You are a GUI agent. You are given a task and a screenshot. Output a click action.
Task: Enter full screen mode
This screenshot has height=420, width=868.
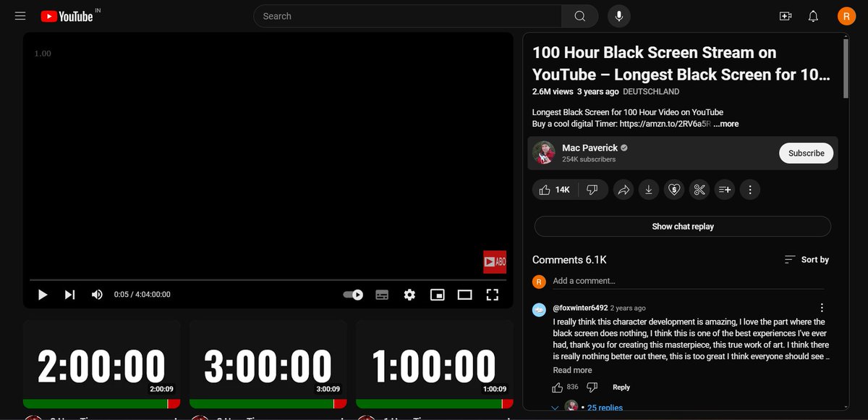point(493,295)
